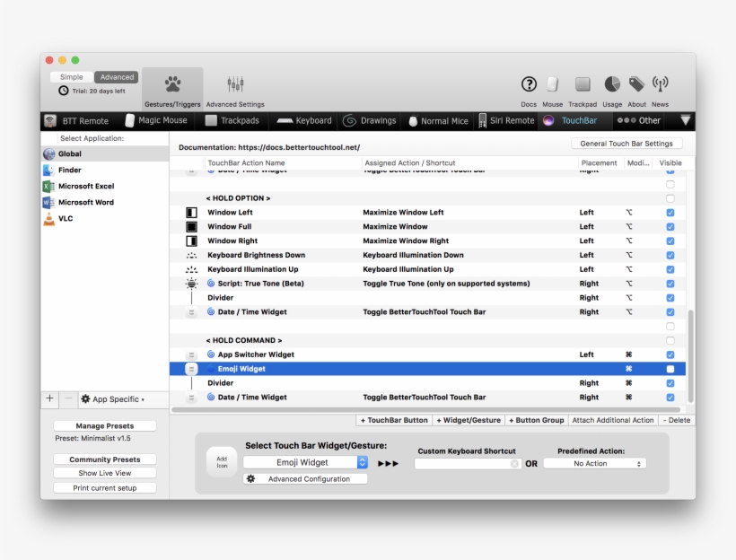Select the Siri Remote tab
The width and height of the screenshot is (736, 560).
(x=506, y=120)
